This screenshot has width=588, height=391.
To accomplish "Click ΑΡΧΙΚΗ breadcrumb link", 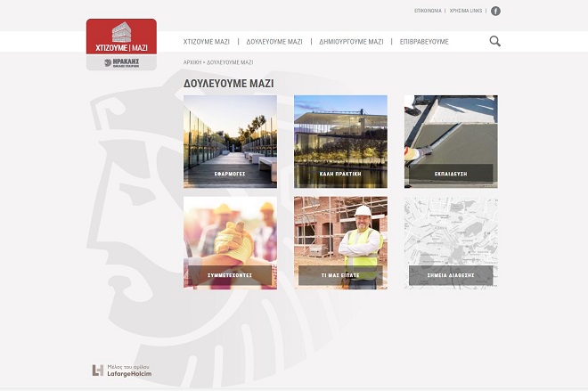I will point(192,62).
